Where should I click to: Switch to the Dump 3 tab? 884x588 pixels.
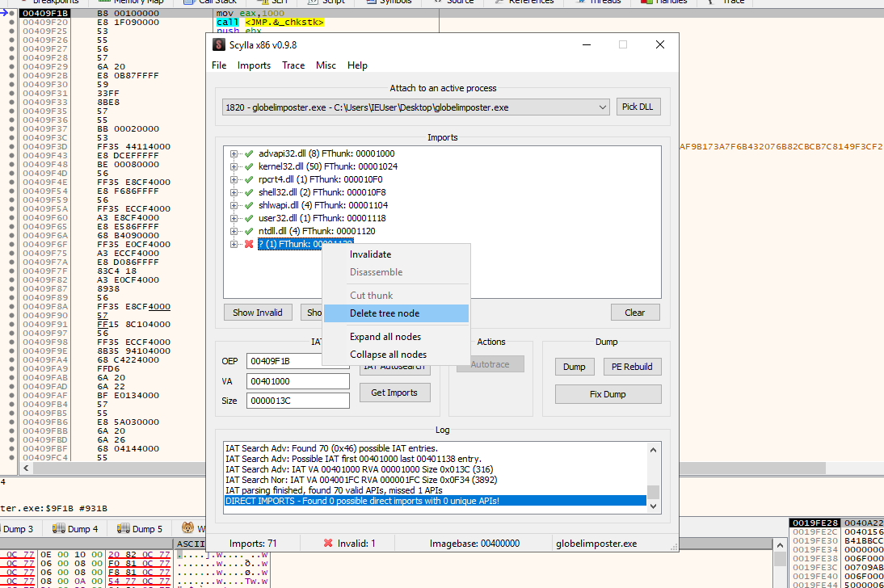point(18,529)
